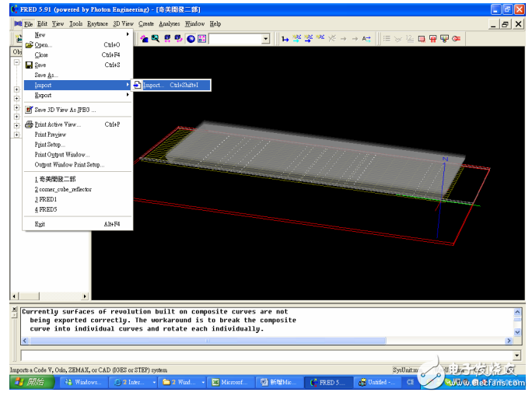This screenshot has width=532, height=396.
Task: Click the Save floppy disk icon in menu
Action: (29, 65)
